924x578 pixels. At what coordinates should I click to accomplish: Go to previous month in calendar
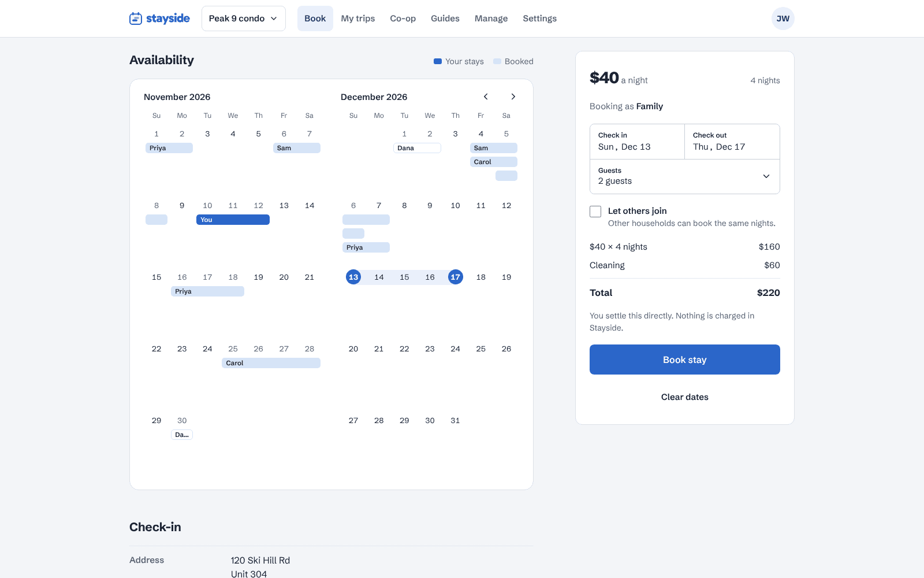coord(486,97)
